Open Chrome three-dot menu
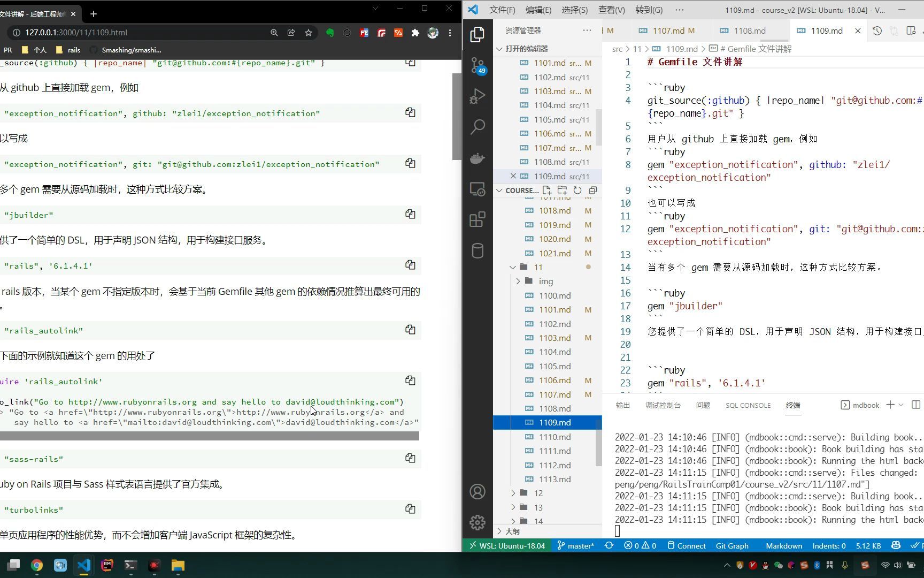The height and width of the screenshot is (578, 924). 450,33
